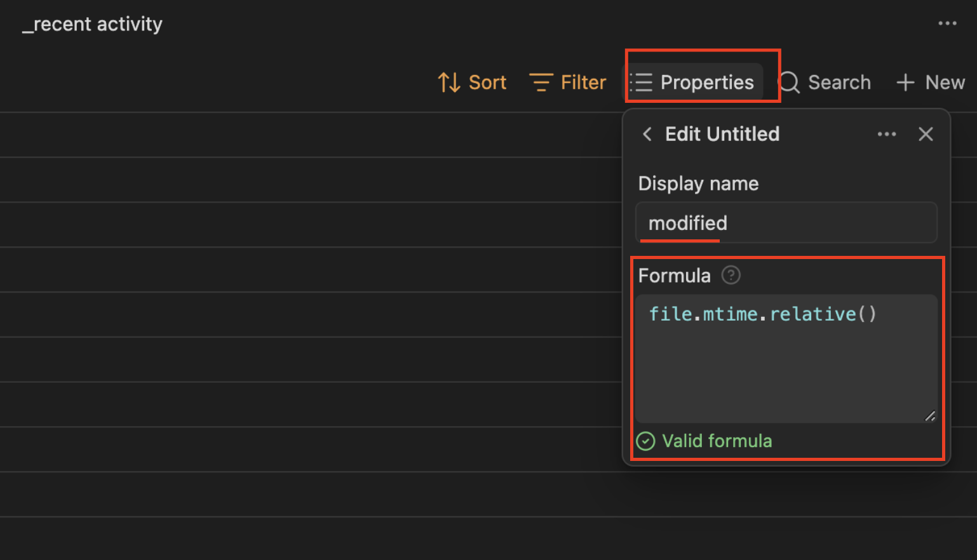This screenshot has width=977, height=560.
Task: Click inside the Formula code editor
Action: tap(786, 359)
